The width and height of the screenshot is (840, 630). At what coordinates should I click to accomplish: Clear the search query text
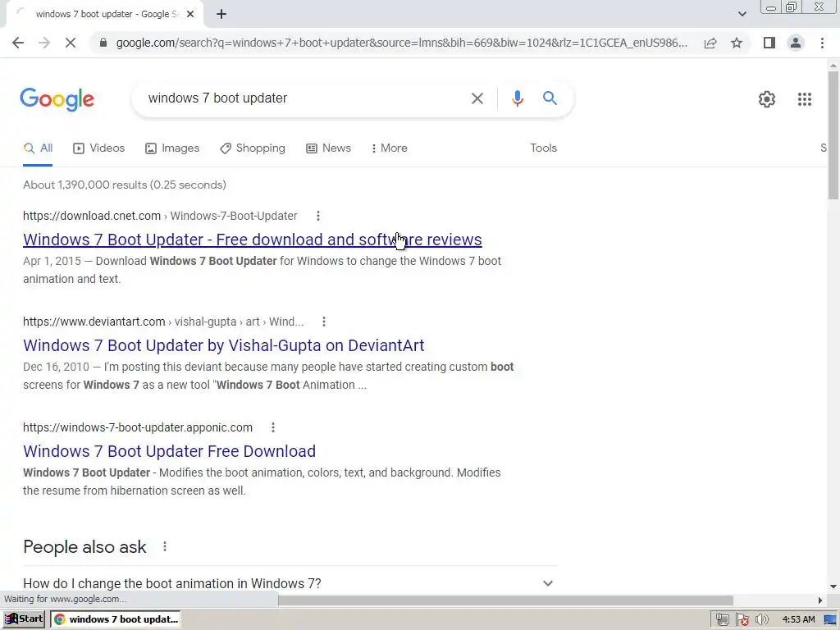[x=477, y=98]
